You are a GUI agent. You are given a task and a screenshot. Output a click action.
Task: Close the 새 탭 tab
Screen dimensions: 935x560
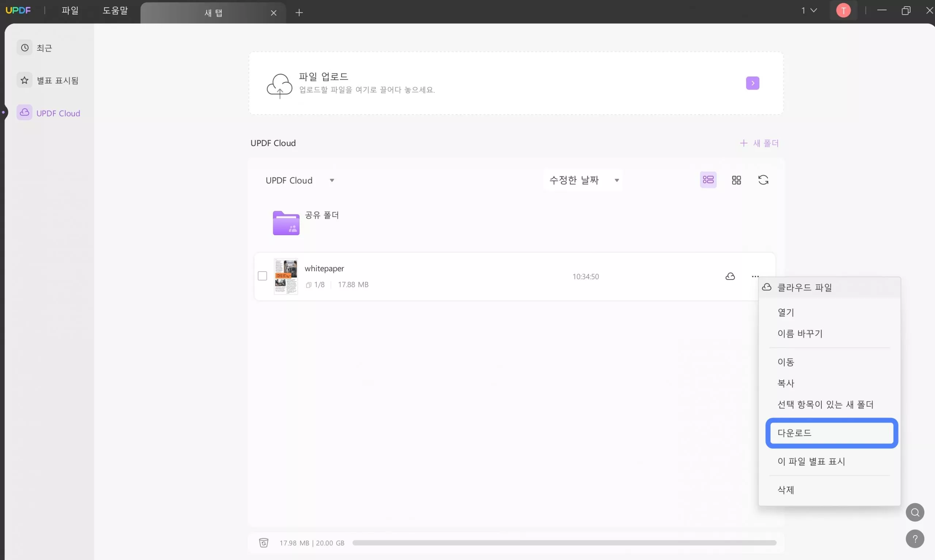pyautogui.click(x=273, y=13)
